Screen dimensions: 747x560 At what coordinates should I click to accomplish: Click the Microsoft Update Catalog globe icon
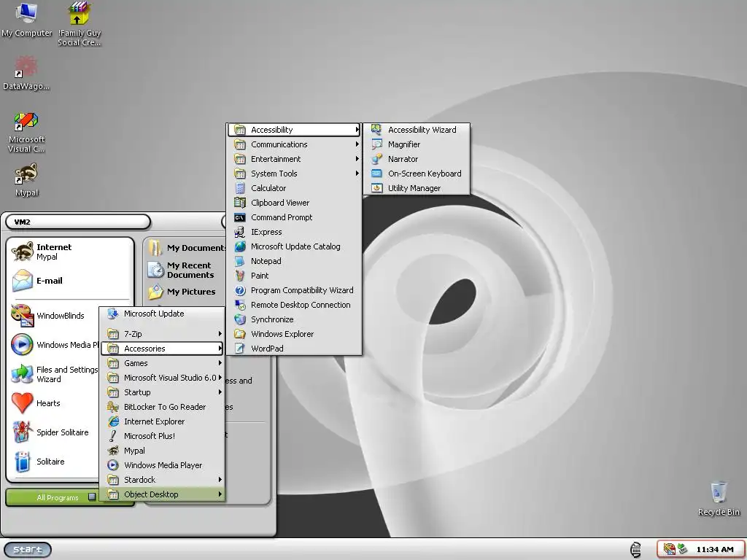pos(240,246)
